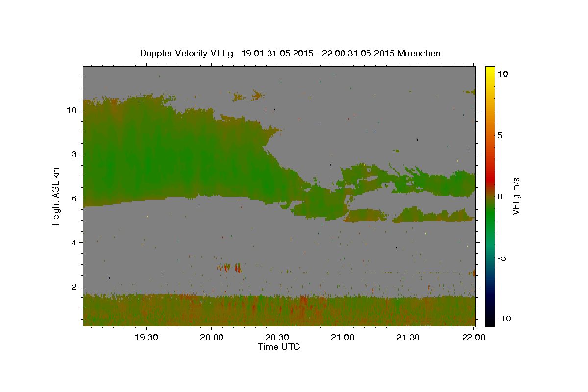Click the height axis label 8
This screenshot has height=392, width=588.
click(x=74, y=154)
